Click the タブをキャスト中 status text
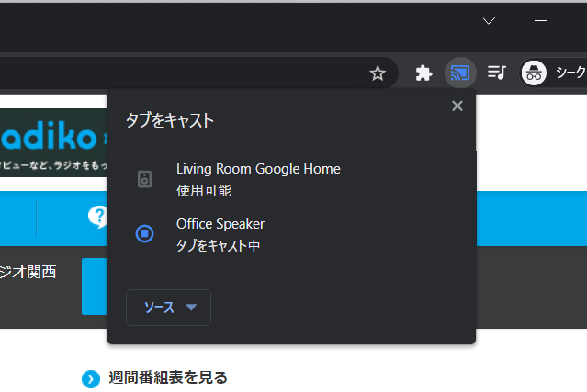 click(x=219, y=246)
